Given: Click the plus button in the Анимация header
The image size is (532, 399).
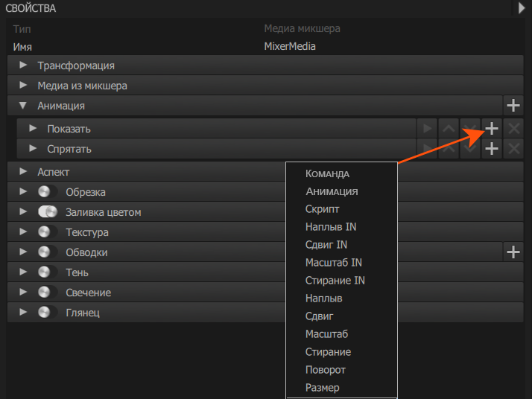Looking at the screenshot, I should (513, 106).
